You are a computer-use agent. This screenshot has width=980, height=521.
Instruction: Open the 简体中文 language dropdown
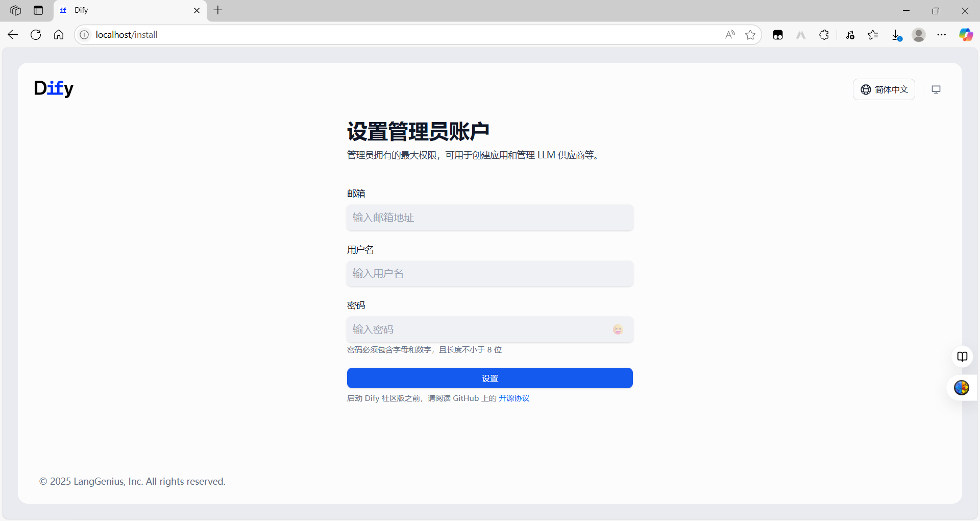(x=884, y=89)
